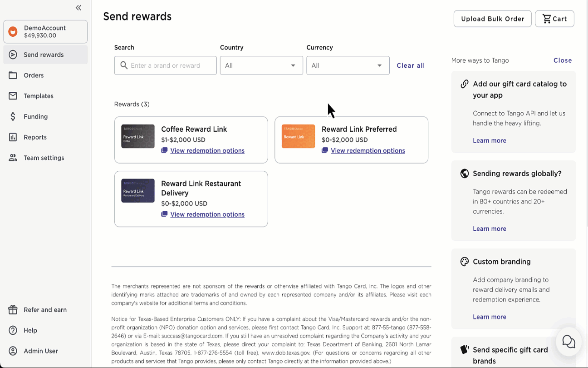Open the Templates page
The image size is (588, 368).
45,96
